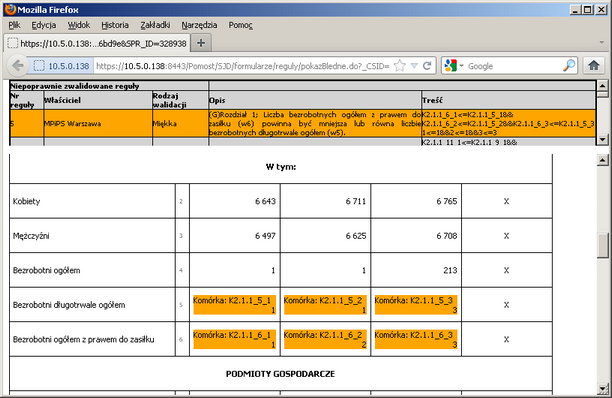The image size is (612, 398).
Task: Open a new tab with the plus button
Action: click(201, 43)
